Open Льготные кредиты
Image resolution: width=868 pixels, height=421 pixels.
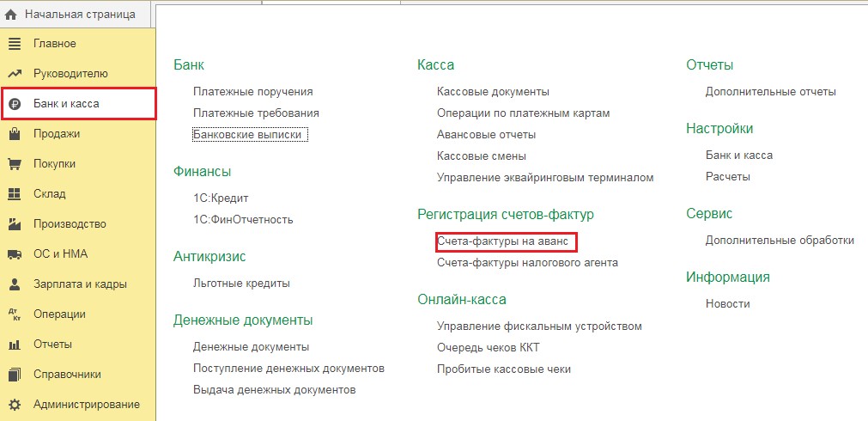[241, 284]
